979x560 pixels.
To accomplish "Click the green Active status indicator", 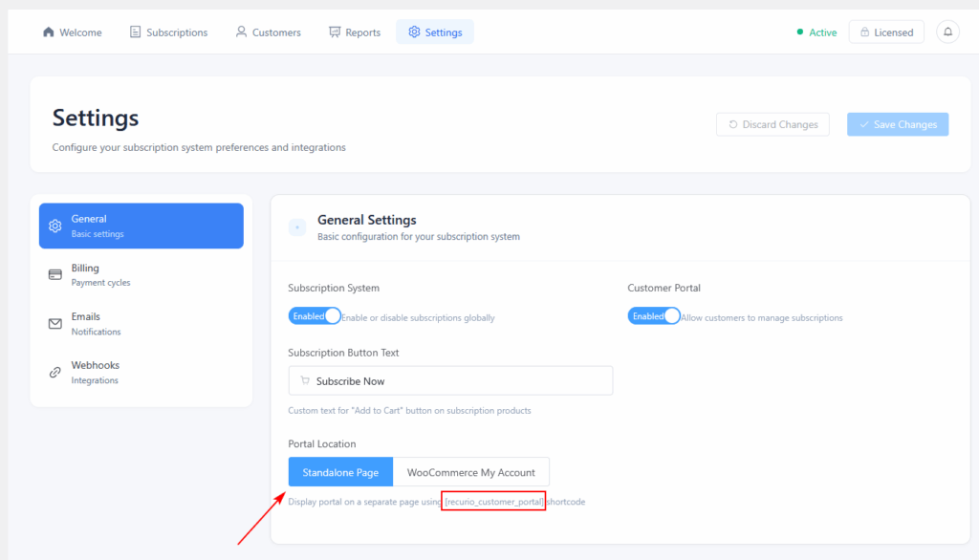I will pyautogui.click(x=817, y=32).
